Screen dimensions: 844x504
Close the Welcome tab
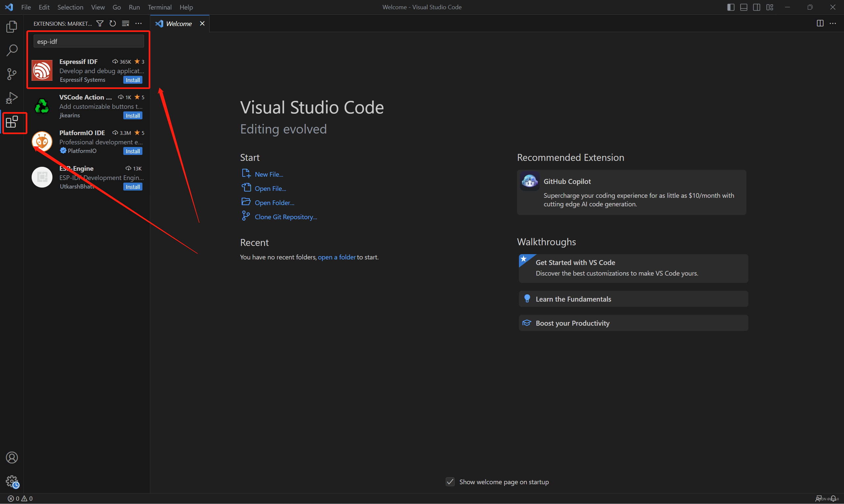coord(202,23)
